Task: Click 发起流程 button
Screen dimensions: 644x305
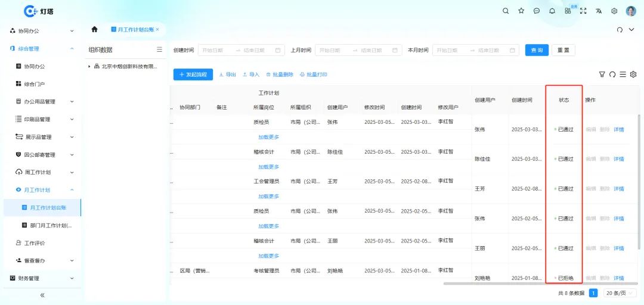Action: pos(193,74)
